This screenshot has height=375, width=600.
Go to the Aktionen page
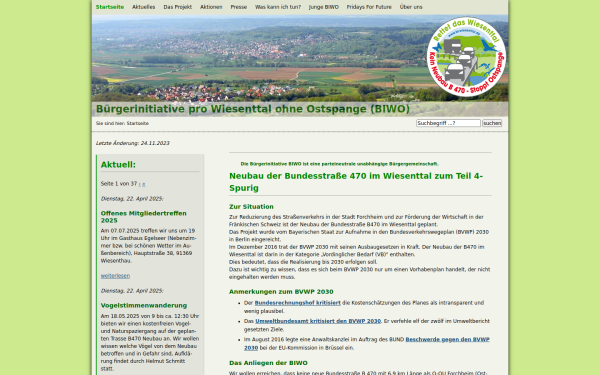(x=211, y=7)
